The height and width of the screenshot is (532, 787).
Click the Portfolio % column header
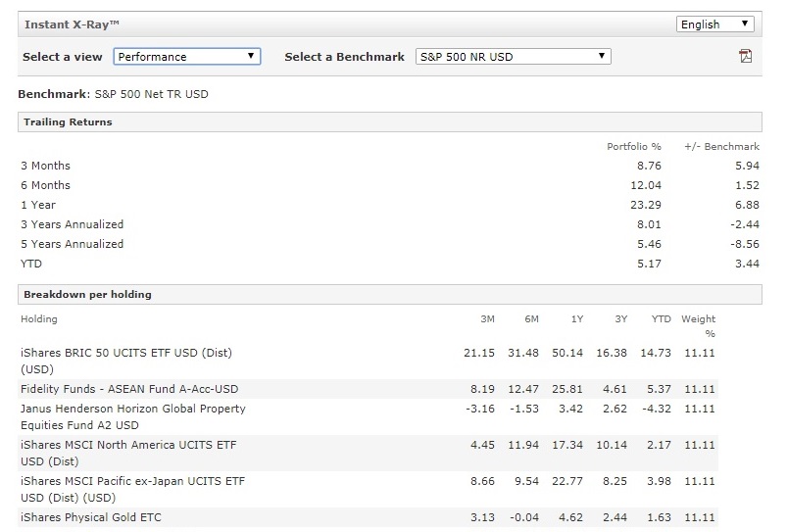click(x=634, y=147)
